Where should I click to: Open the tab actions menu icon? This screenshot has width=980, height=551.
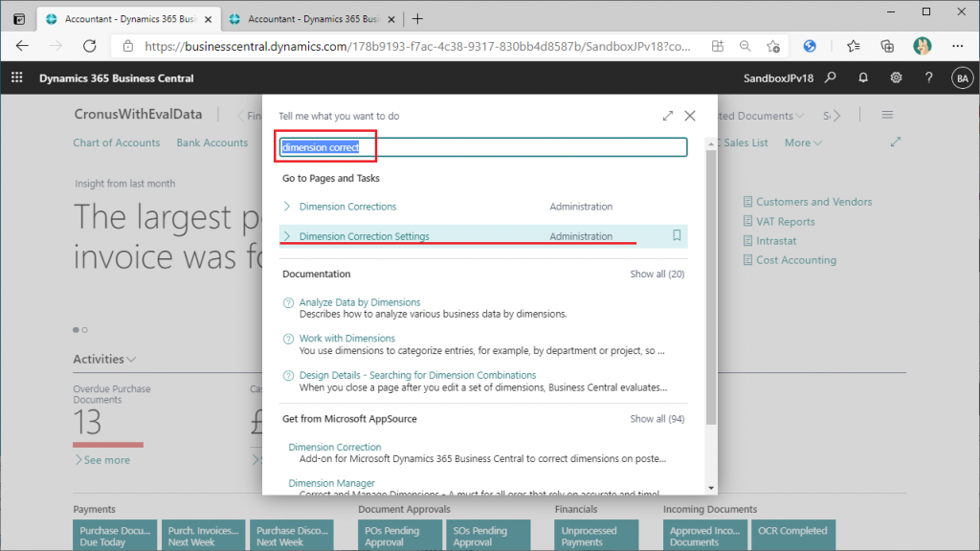pyautogui.click(x=19, y=19)
